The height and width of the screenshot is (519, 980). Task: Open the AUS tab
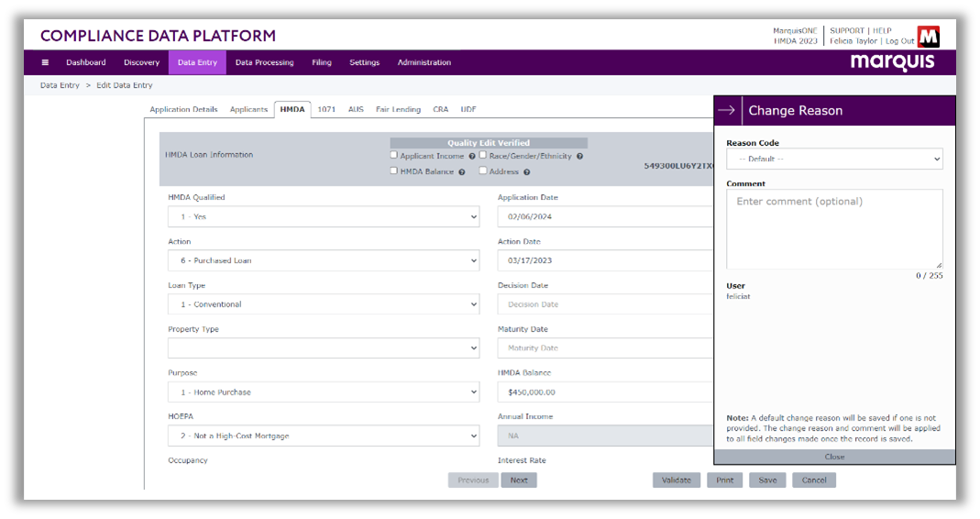pyautogui.click(x=356, y=109)
